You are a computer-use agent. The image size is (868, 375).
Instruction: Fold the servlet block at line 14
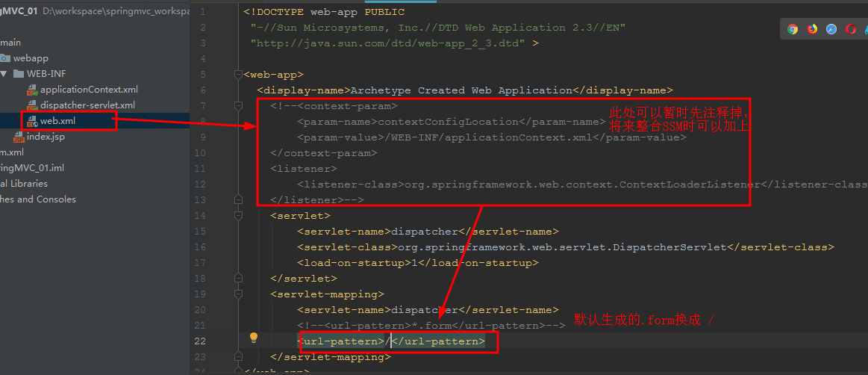point(239,216)
